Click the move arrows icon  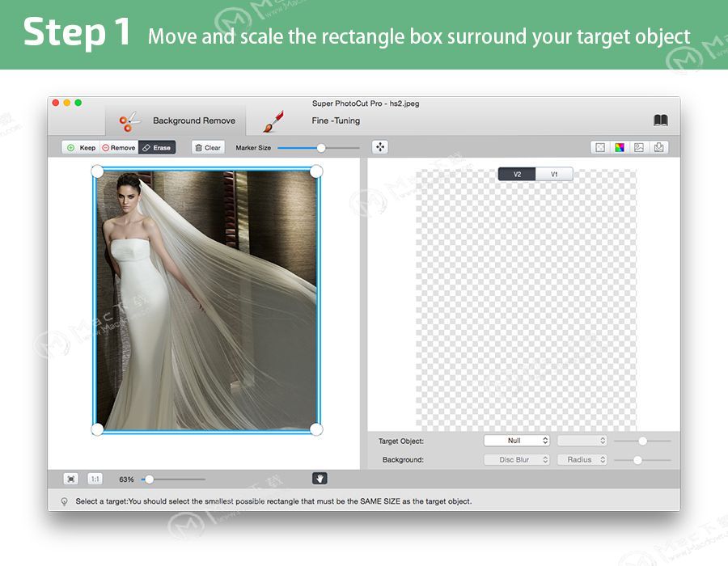pyautogui.click(x=380, y=147)
